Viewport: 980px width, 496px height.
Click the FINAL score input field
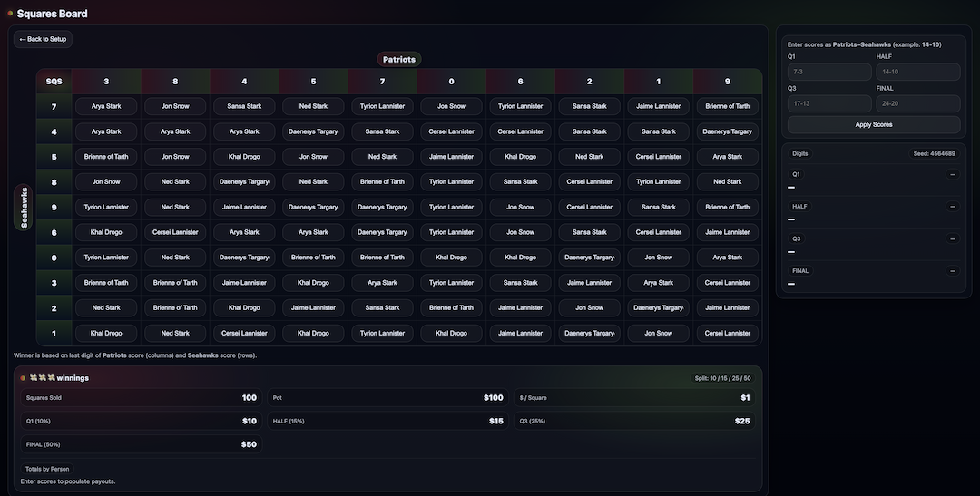[917, 103]
